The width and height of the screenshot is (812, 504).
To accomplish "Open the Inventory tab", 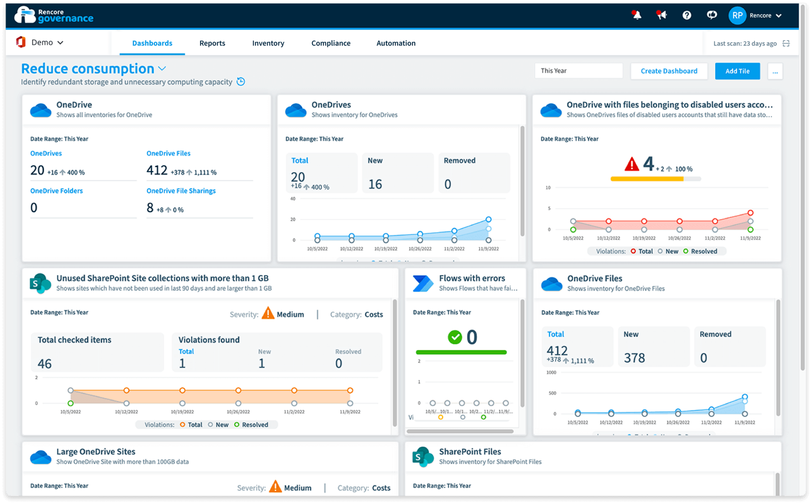I will coord(268,43).
